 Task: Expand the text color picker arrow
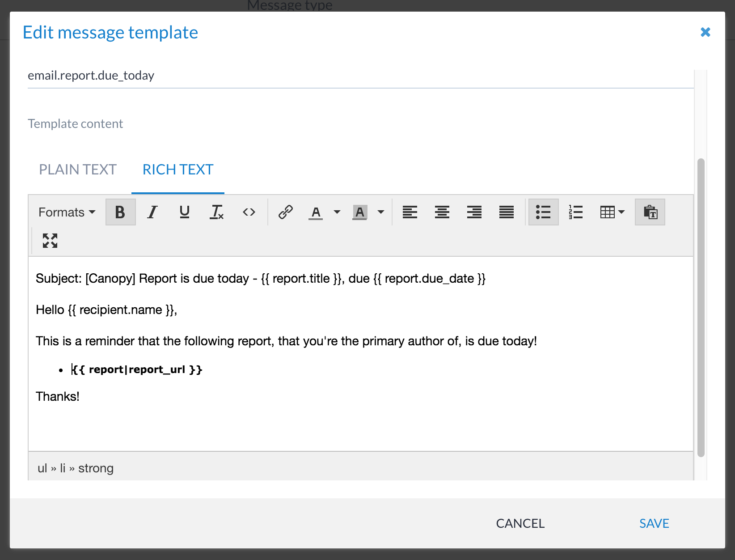pos(337,212)
